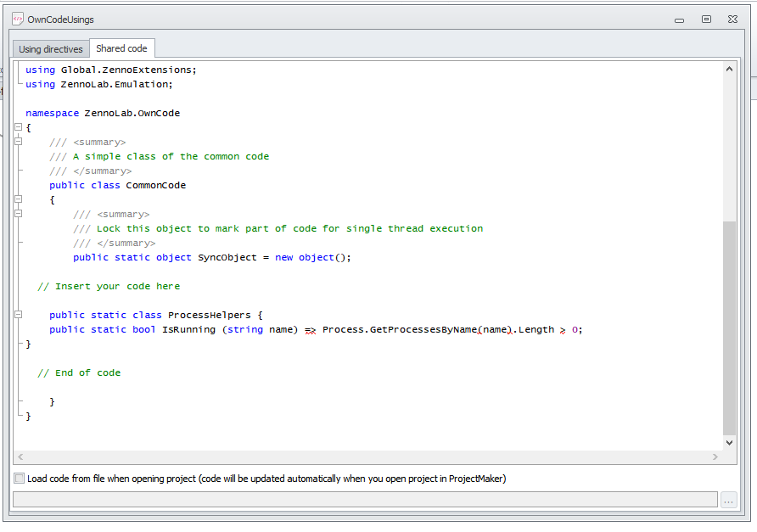Click the 'IsRunning' method name
The width and height of the screenshot is (757, 532).
tap(188, 330)
